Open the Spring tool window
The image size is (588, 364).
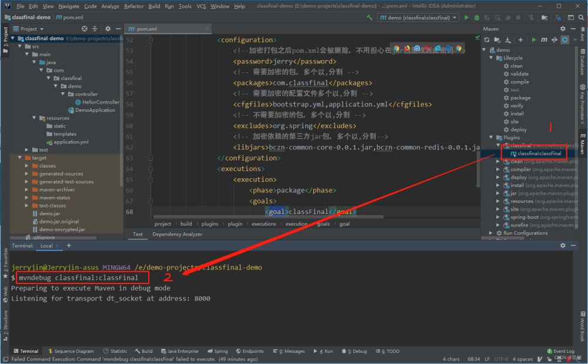(218, 351)
